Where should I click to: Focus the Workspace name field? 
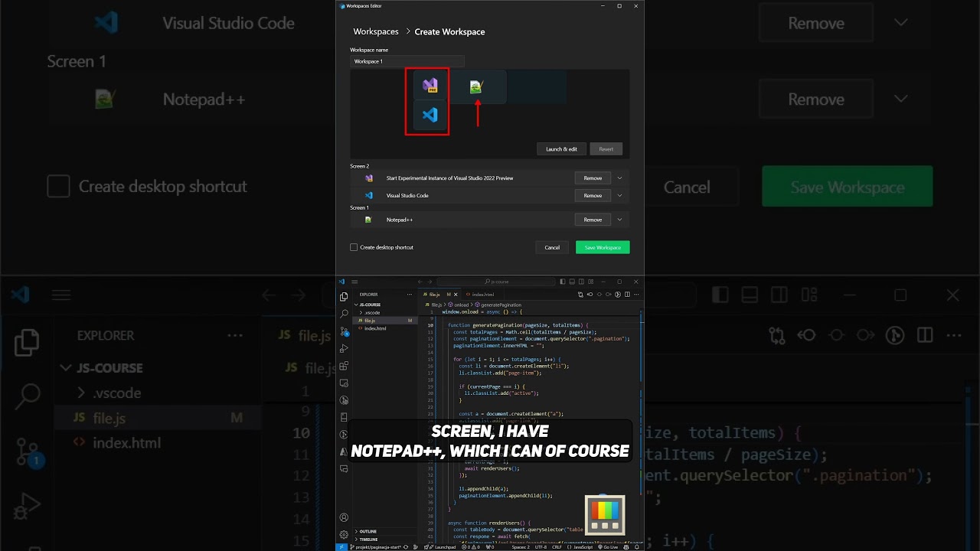tap(407, 61)
